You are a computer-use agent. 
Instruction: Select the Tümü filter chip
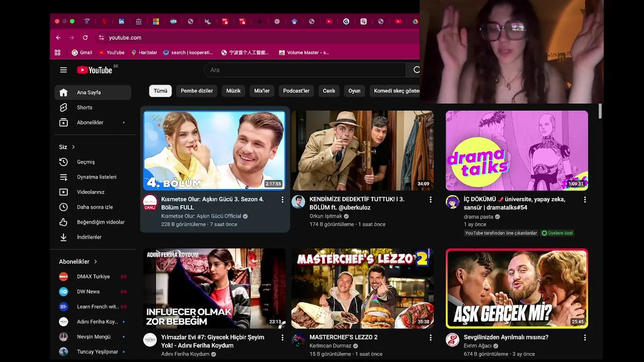tap(160, 91)
